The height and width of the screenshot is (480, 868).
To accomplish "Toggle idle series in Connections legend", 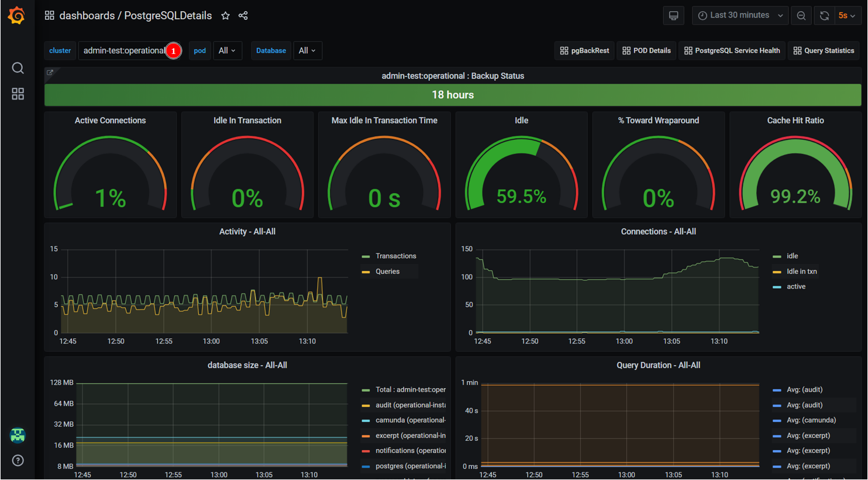I will pos(793,256).
